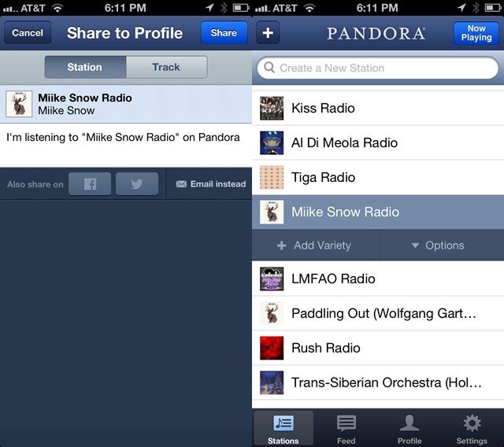Tap the plus icon to add station
This screenshot has width=504, height=447.
[268, 33]
